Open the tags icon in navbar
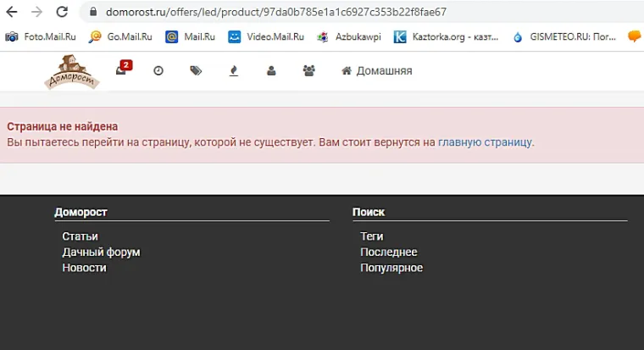 [196, 71]
